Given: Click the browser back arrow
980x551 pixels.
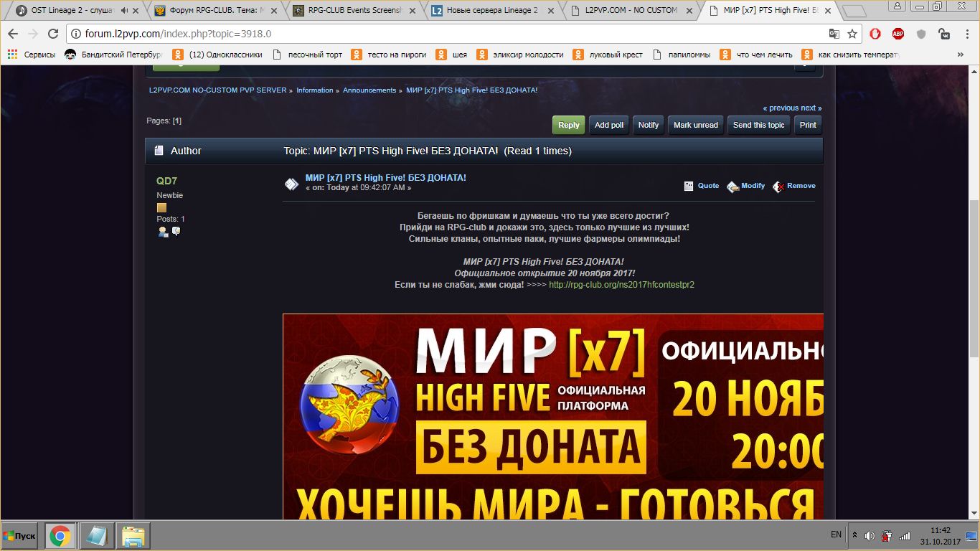Looking at the screenshot, I should [13, 34].
